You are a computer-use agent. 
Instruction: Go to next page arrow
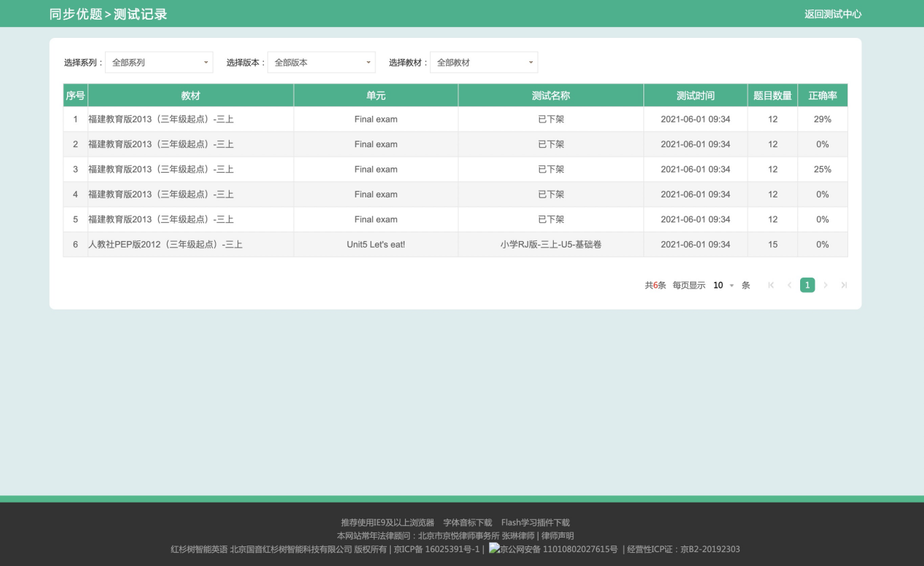826,286
